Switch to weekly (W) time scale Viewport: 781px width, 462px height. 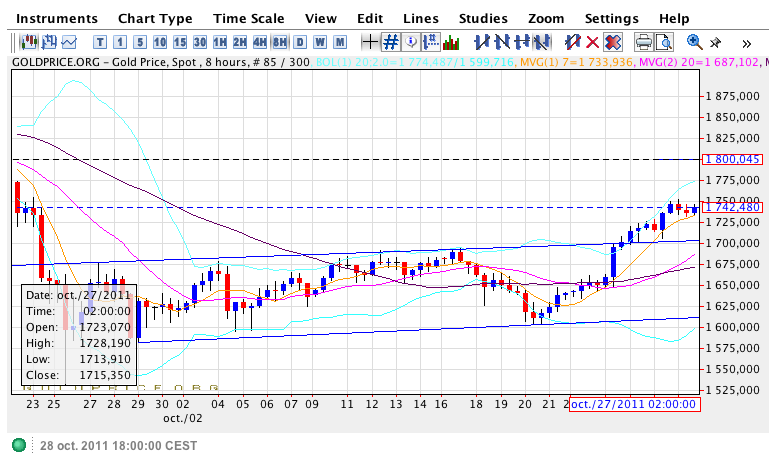[x=320, y=42]
